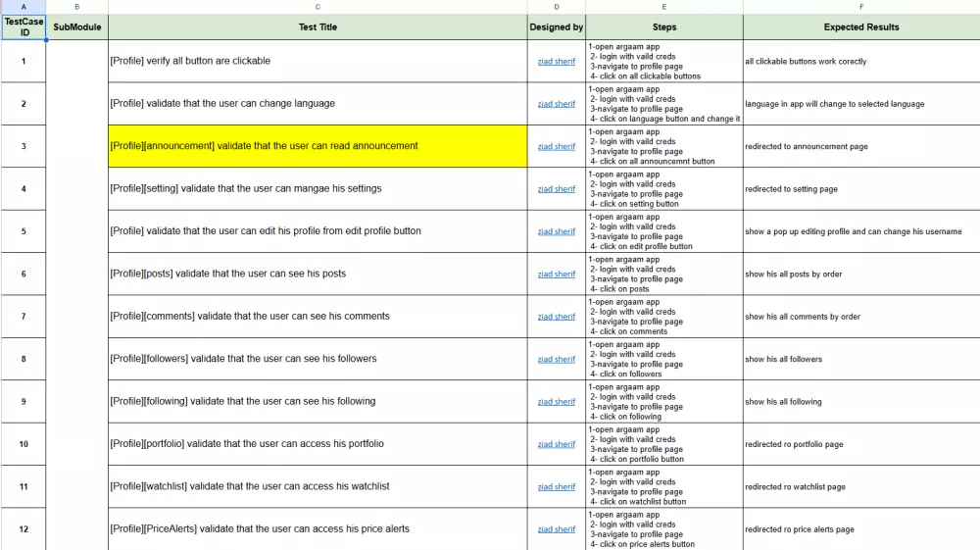Select 'user can see his comments' title
980x550 pixels.
coord(318,317)
